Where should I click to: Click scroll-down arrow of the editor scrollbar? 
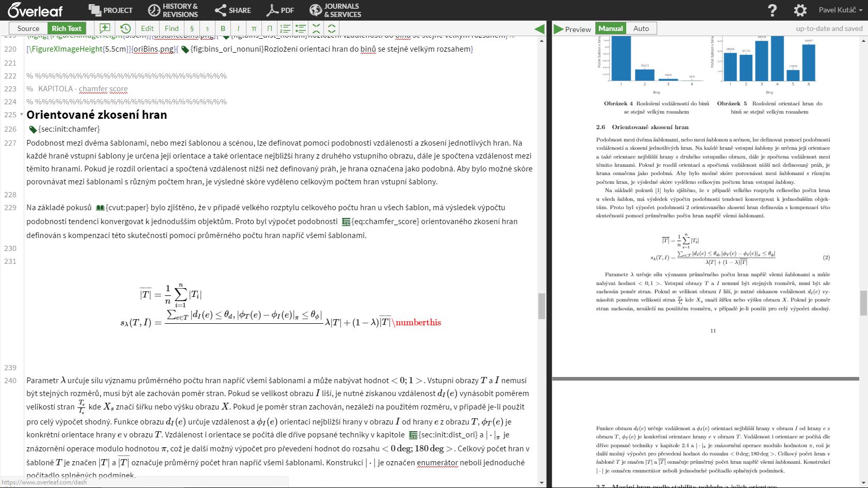[x=541, y=483]
